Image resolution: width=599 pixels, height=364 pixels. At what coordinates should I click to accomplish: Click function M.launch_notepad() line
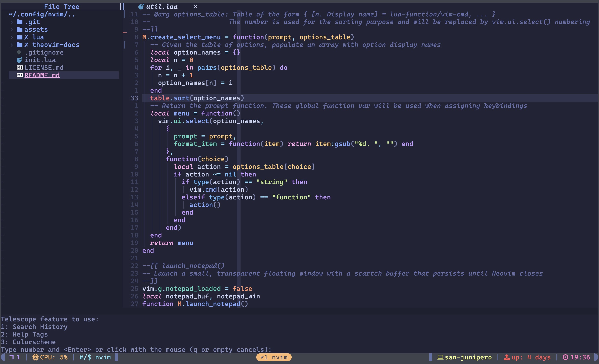pos(195,304)
